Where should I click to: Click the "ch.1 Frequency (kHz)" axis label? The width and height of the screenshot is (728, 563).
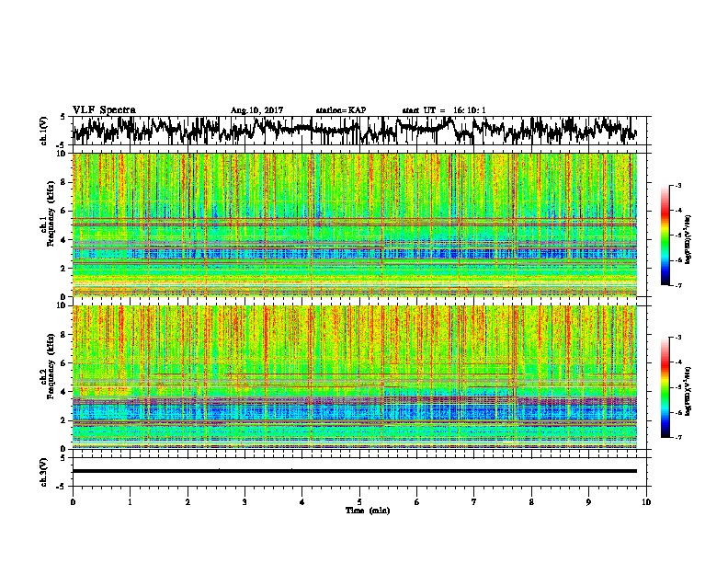click(x=48, y=213)
